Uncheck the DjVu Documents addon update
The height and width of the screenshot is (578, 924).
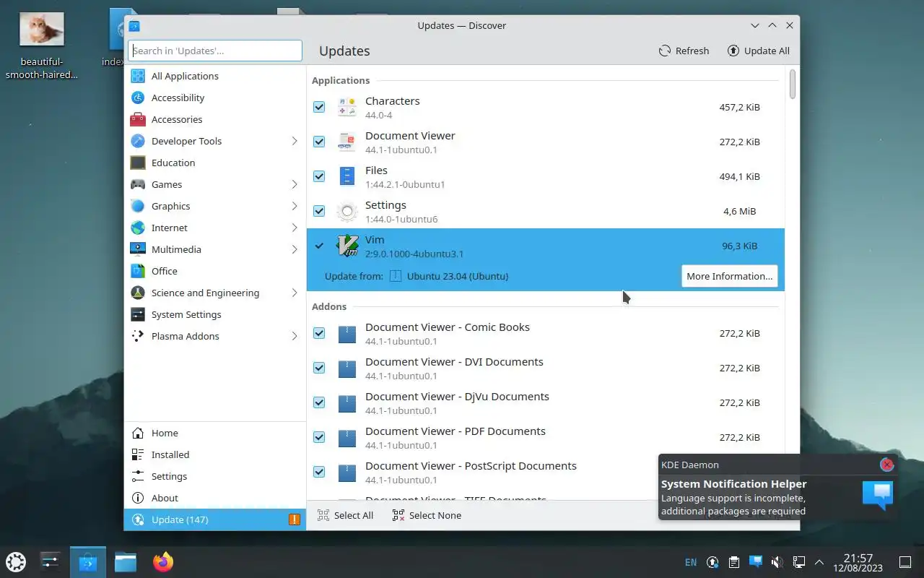coord(319,402)
